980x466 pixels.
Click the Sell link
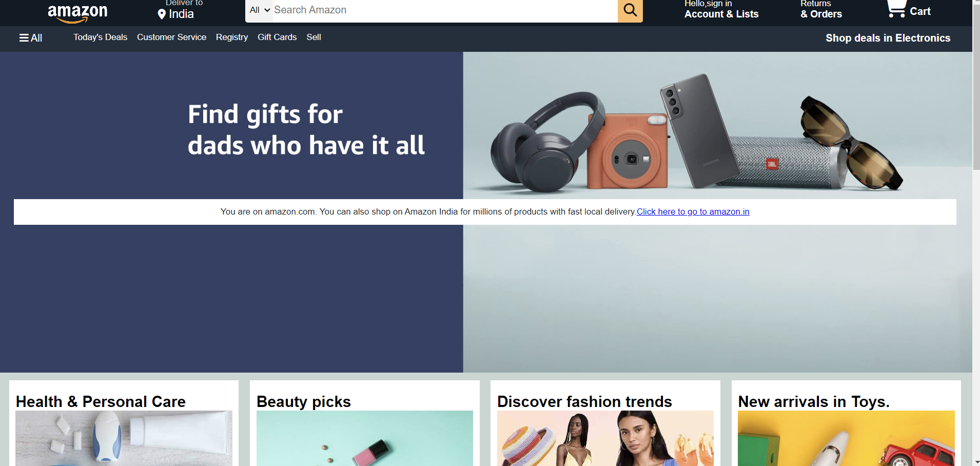[313, 37]
